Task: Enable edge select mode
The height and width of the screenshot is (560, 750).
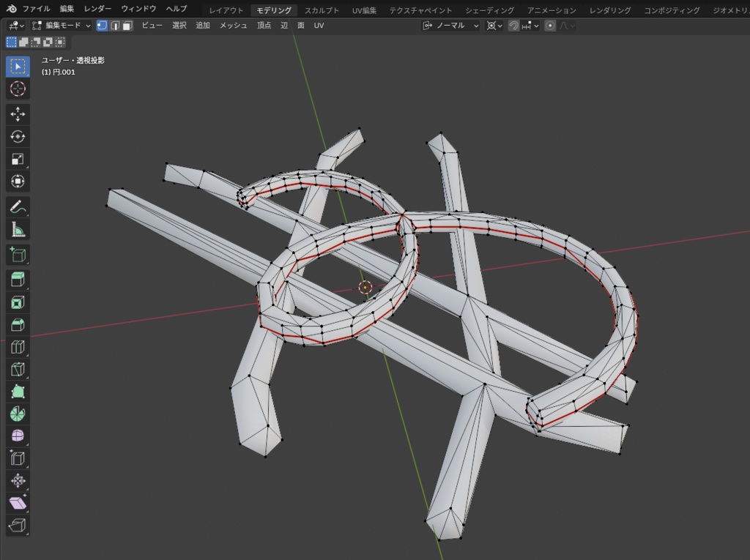Action: coord(115,26)
